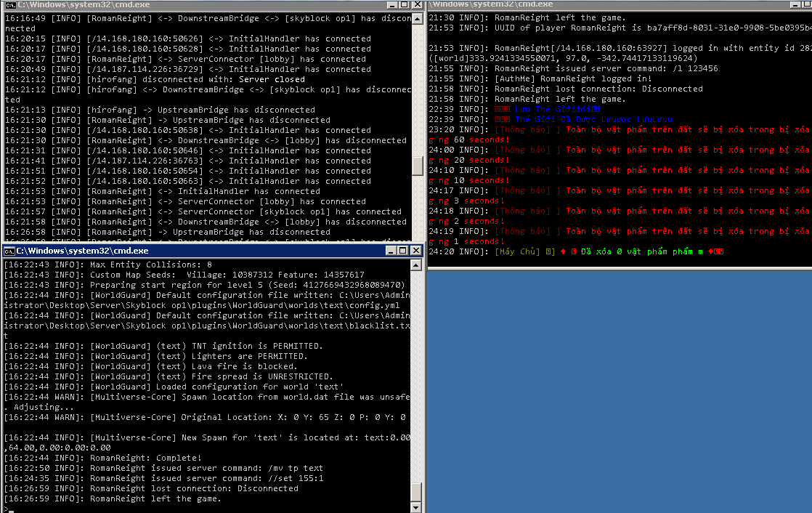This screenshot has height=513, width=812.
Task: Click the 'TNT ignition is PERMITTED.' line
Action: click(163, 346)
